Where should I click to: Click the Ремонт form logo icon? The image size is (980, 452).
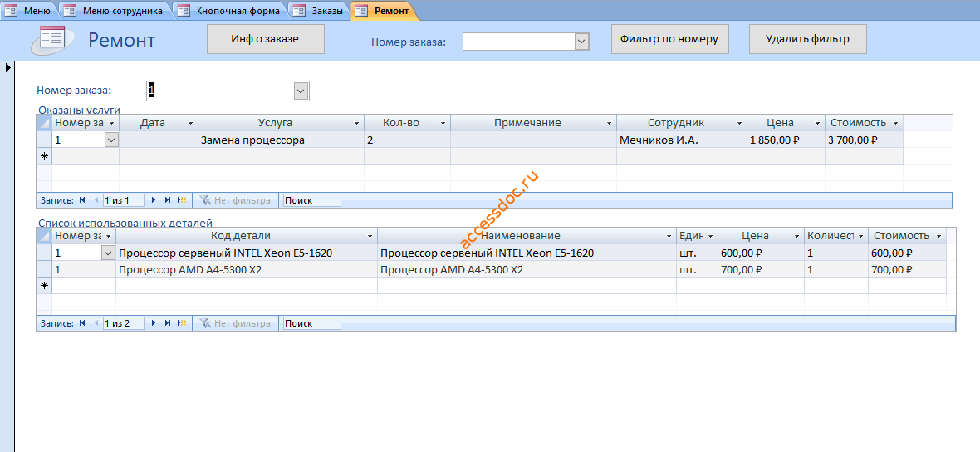point(52,39)
